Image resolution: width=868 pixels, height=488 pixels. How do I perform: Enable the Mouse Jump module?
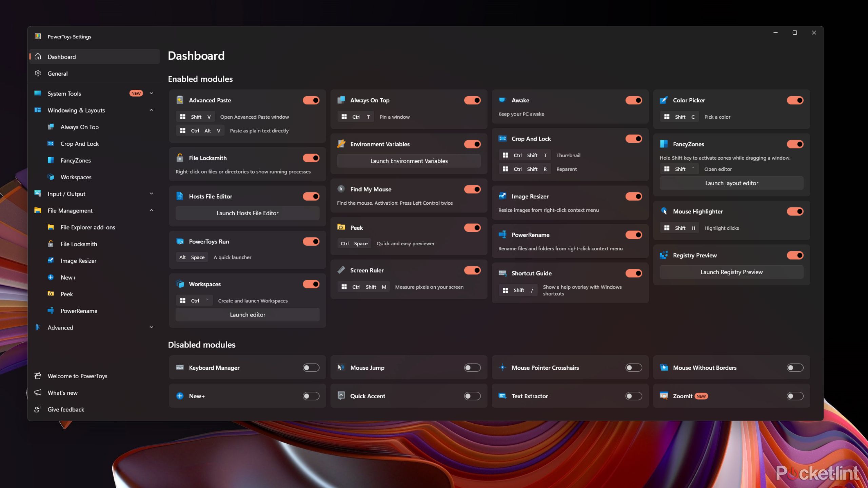coord(472,368)
